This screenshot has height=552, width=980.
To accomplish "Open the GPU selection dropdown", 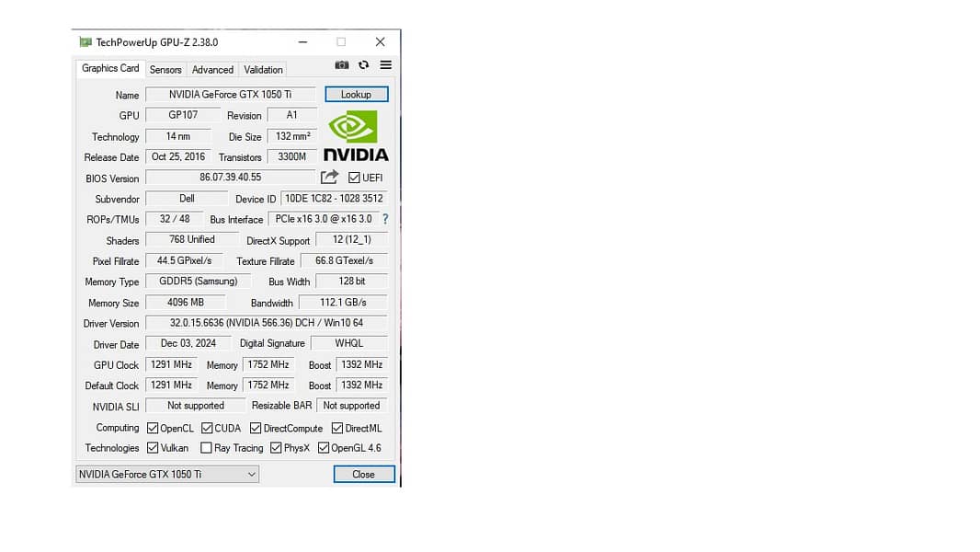I will pos(167,475).
